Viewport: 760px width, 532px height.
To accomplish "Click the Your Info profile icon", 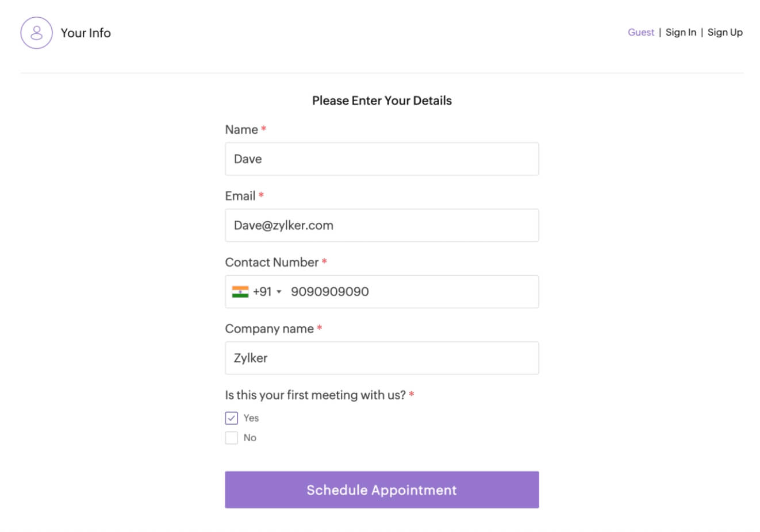I will [x=36, y=33].
